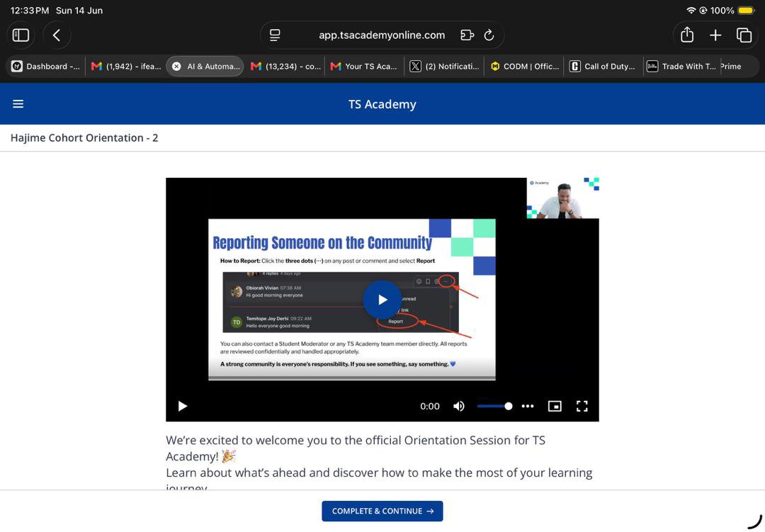Reload the current page

click(x=489, y=35)
